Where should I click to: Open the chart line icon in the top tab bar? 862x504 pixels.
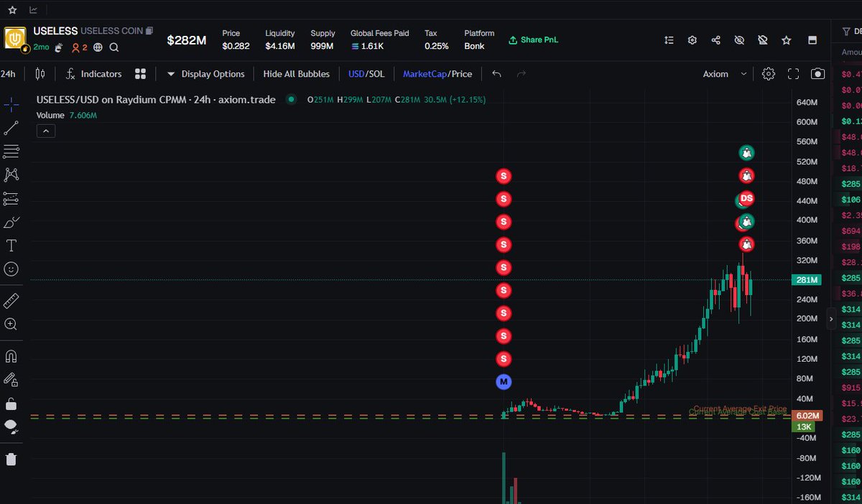(x=33, y=10)
